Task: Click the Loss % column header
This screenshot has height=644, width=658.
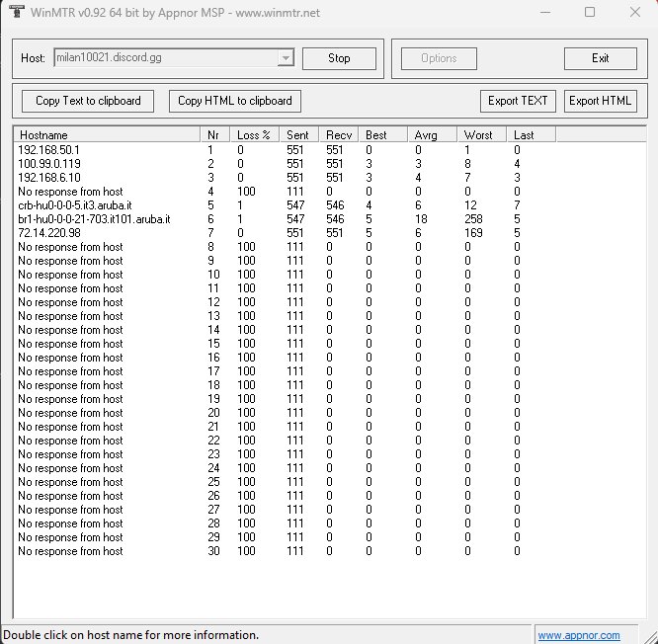Action: point(255,135)
